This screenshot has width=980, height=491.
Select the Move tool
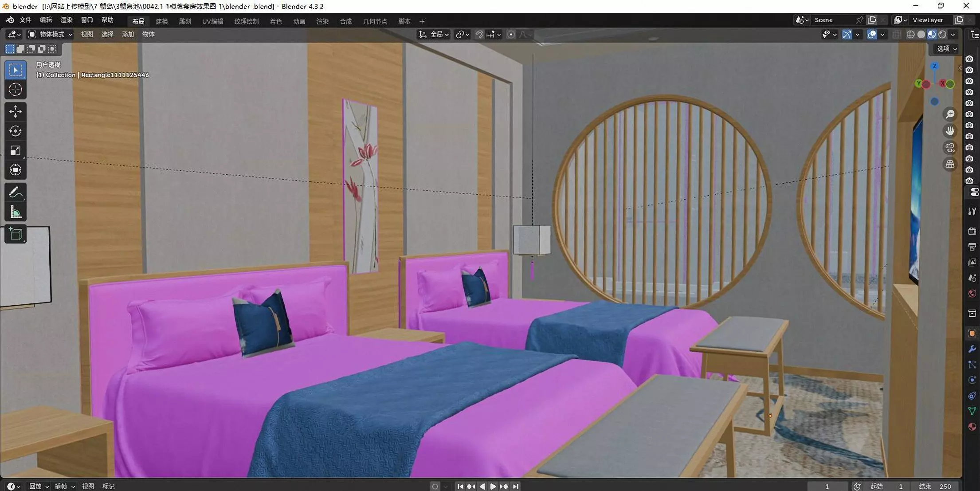tap(16, 111)
